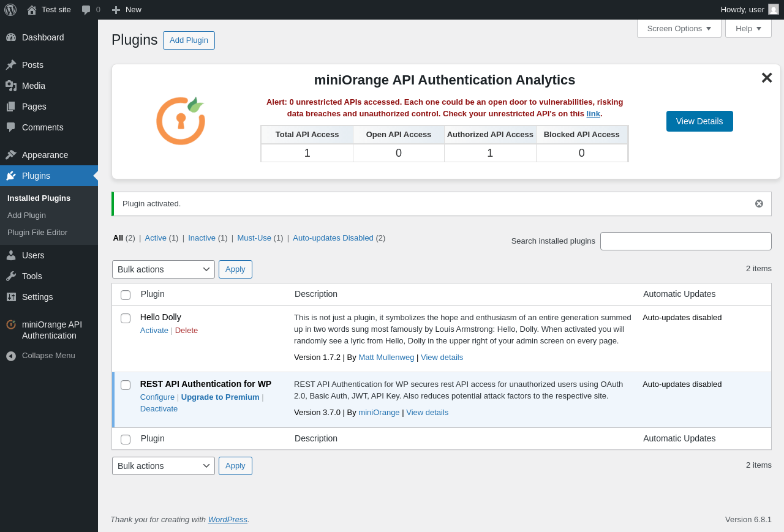The image size is (784, 532).
Task: Close the miniOrange analytics banner
Action: pos(766,78)
